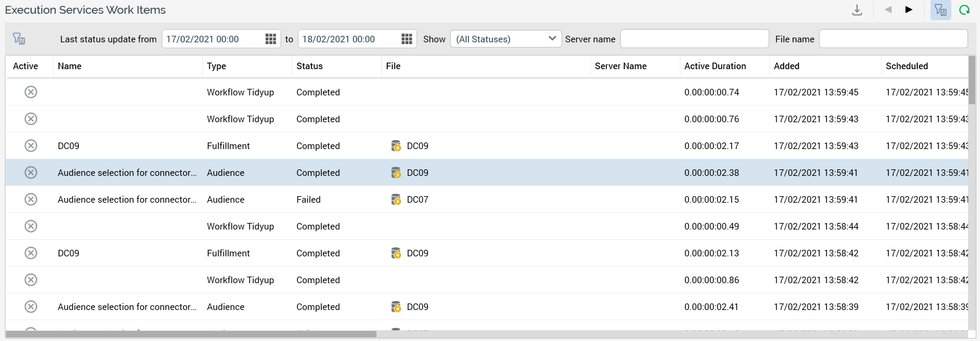This screenshot has height=341, width=980.
Task: Refresh the work items list
Action: point(964,10)
